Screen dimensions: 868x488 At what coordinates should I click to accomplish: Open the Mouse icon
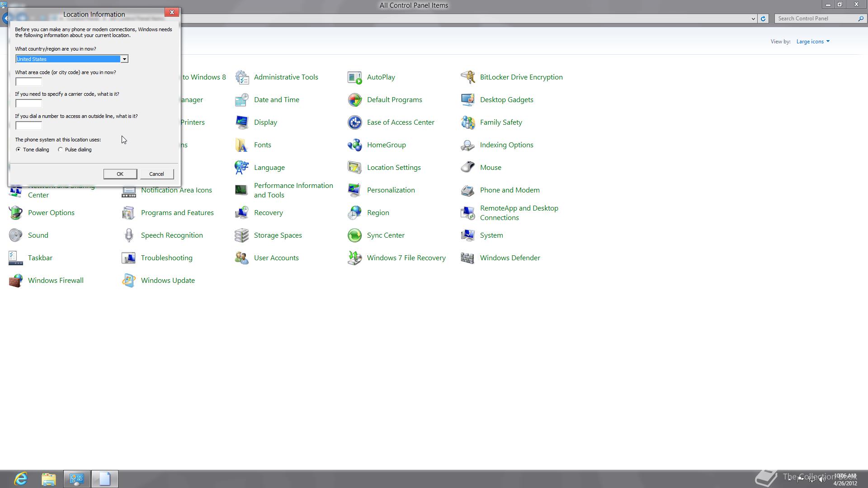pyautogui.click(x=468, y=168)
